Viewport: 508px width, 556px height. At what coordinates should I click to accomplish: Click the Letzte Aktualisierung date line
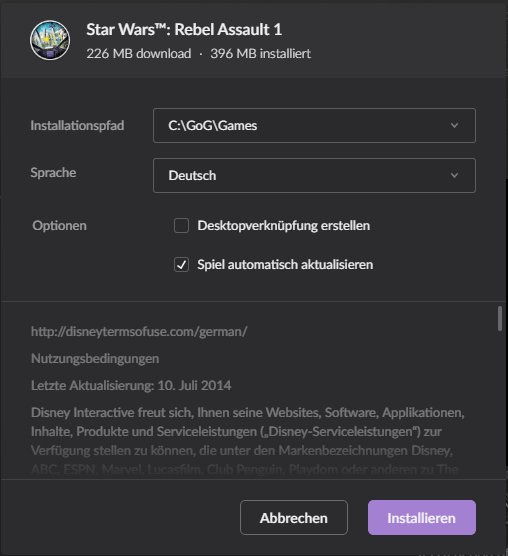click(131, 385)
